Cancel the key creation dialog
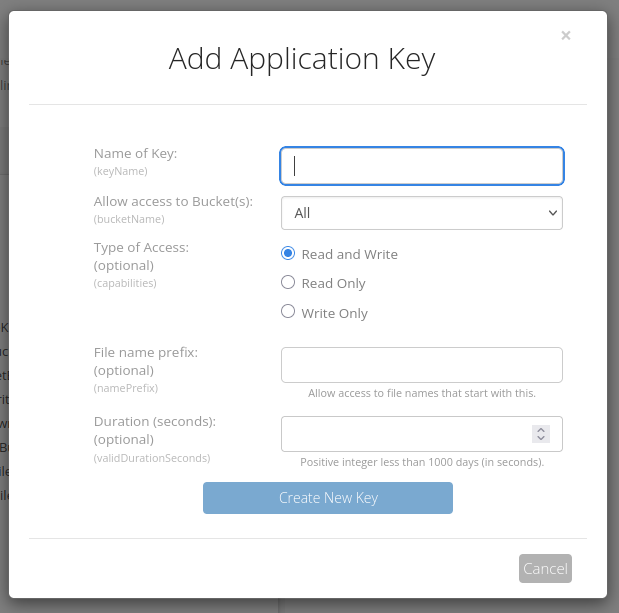The image size is (619, 613). coord(545,569)
